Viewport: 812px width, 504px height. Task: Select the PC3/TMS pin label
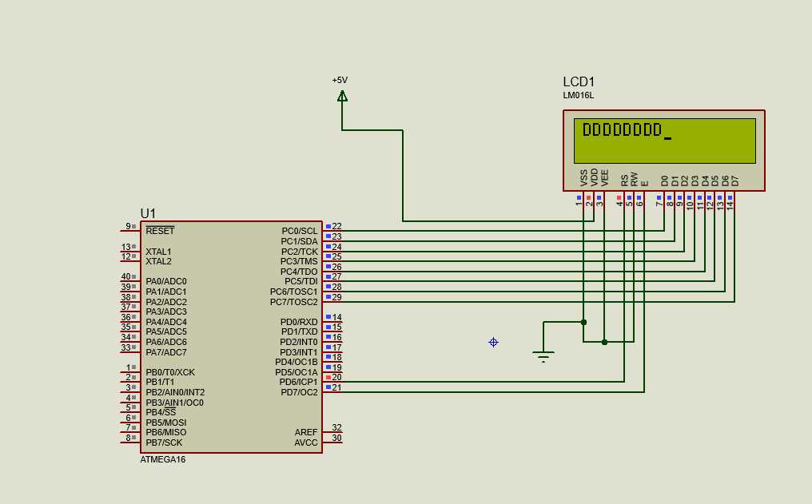tap(300, 261)
